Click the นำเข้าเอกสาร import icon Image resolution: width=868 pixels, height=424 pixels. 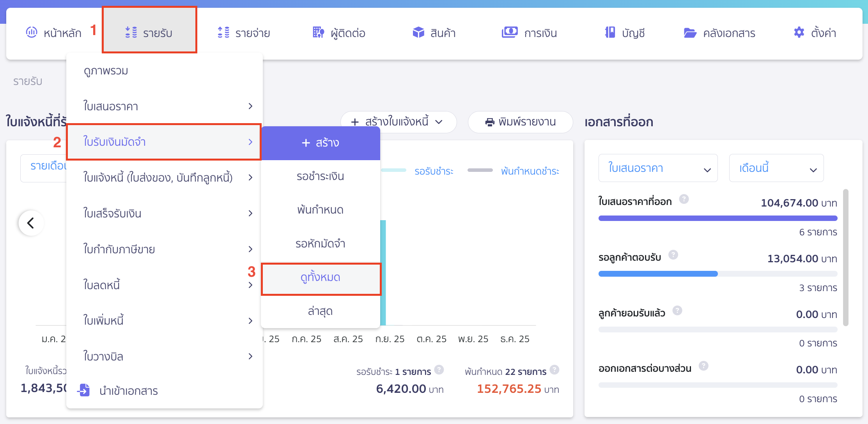[x=84, y=390]
